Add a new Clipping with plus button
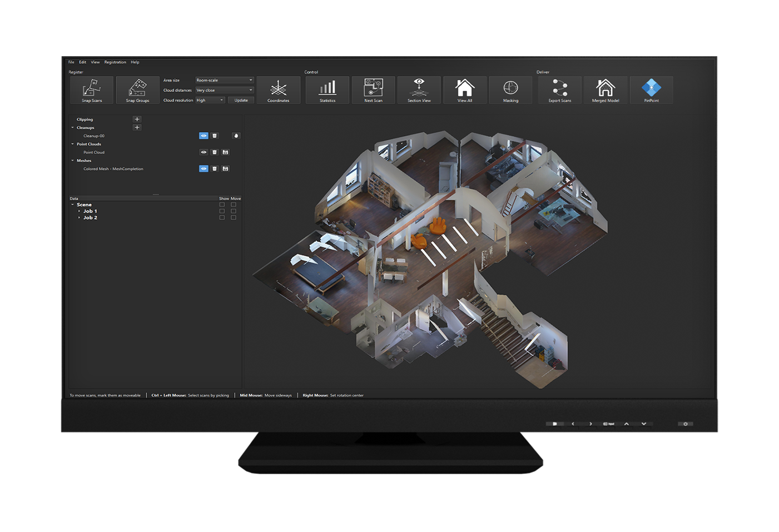Image resolution: width=779 pixels, height=532 pixels. click(x=137, y=120)
